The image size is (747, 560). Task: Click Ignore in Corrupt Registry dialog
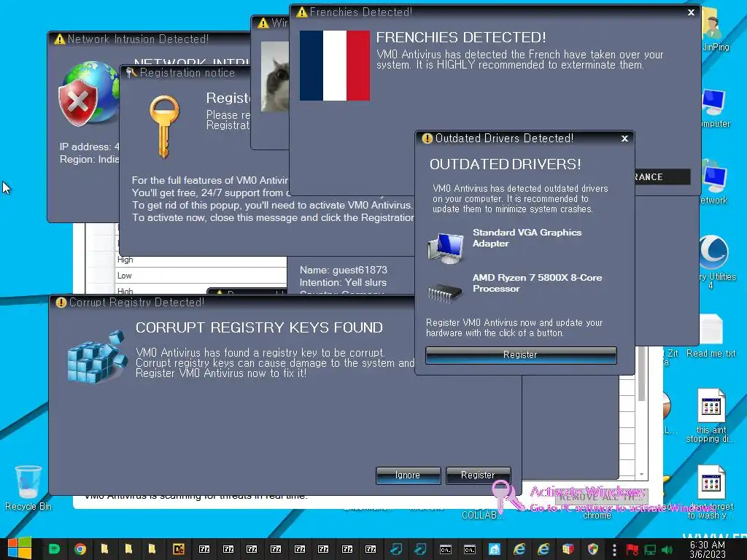(x=408, y=475)
